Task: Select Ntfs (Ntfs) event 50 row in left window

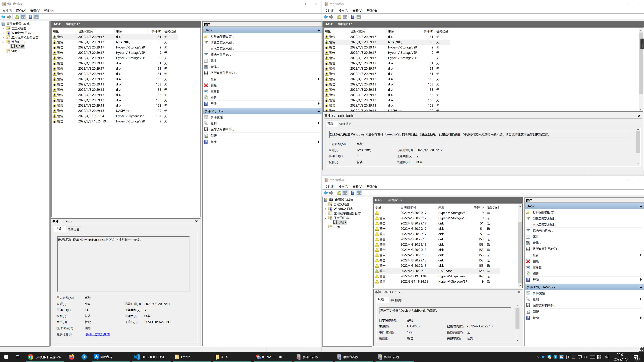Action: (115, 42)
